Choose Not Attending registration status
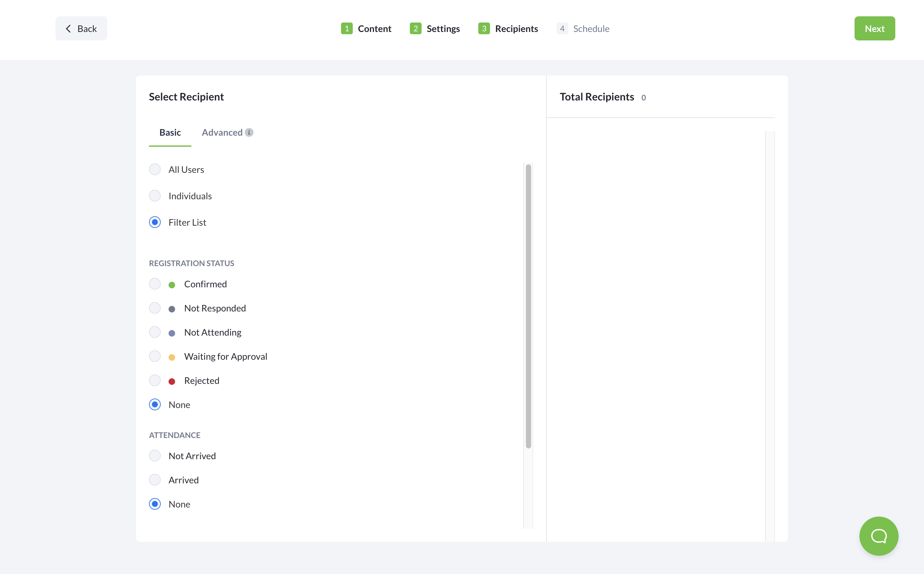The width and height of the screenshot is (924, 574). point(155,332)
